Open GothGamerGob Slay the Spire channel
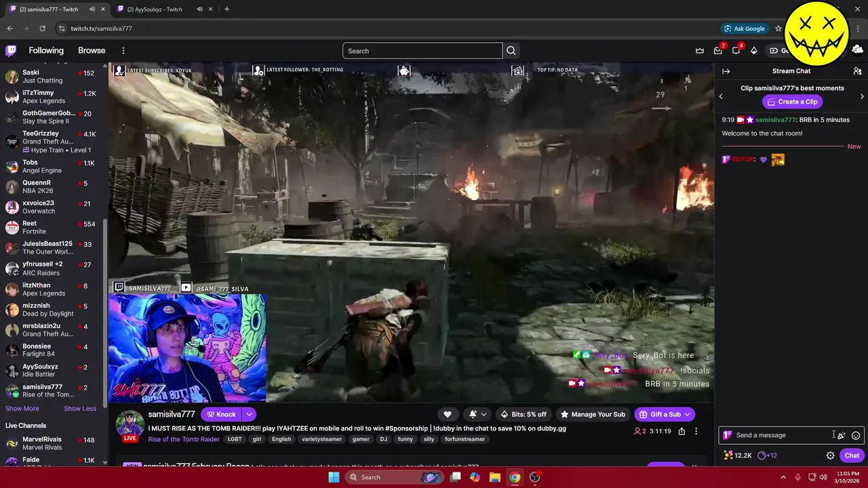This screenshot has height=488, width=868. [x=54, y=117]
